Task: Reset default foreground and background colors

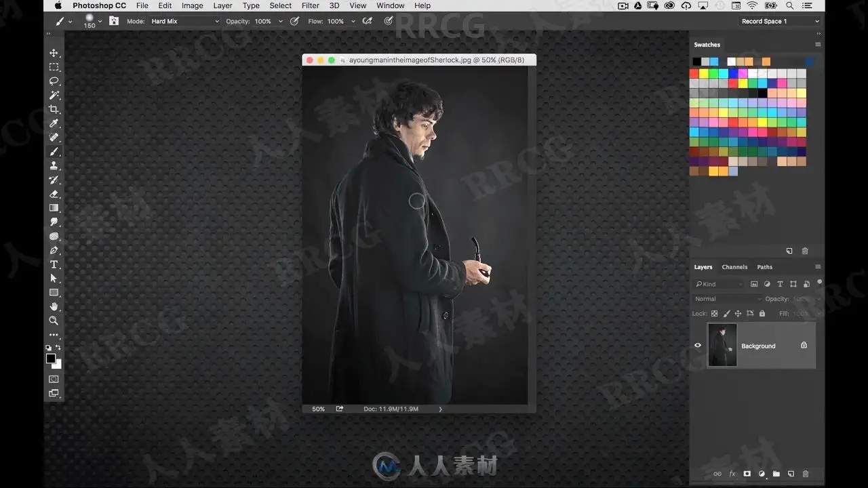Action: tap(48, 348)
